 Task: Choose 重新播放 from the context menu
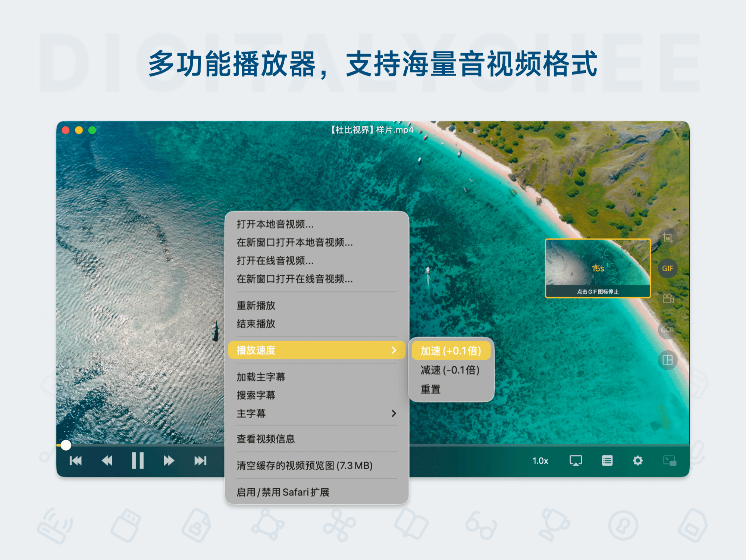tap(256, 306)
